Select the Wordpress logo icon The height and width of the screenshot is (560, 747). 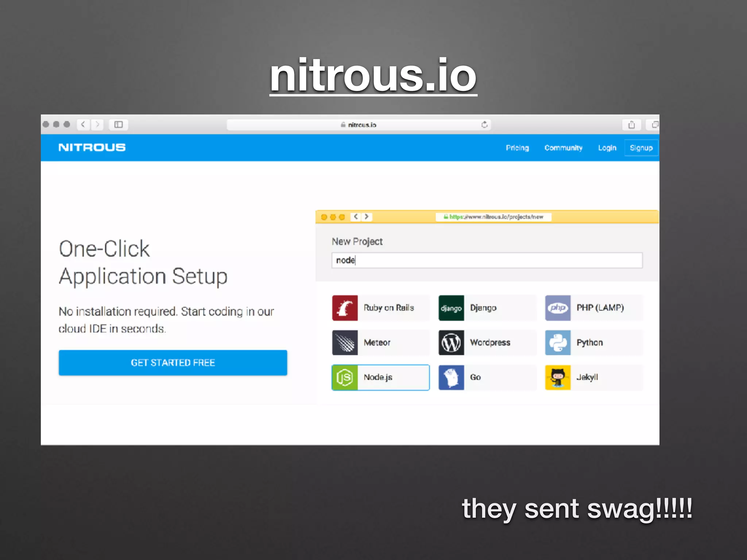point(451,343)
